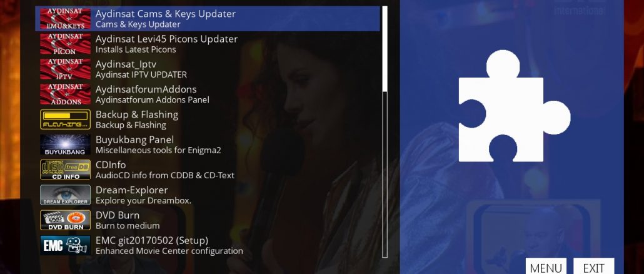Click the Buyukbang starburst icon
This screenshot has height=274, width=644.
(65, 145)
